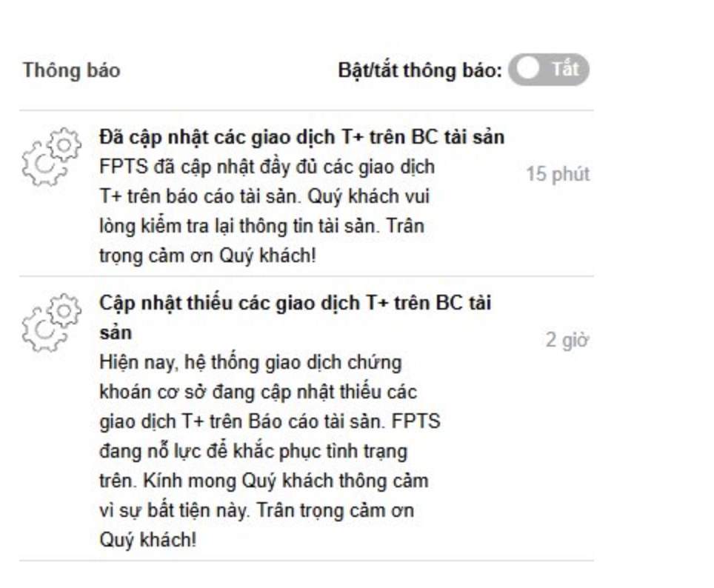Image resolution: width=714 pixels, height=588 pixels.
Task: Click the gear icon beside the "Cập nhật thiếu" notification
Action: click(x=51, y=322)
